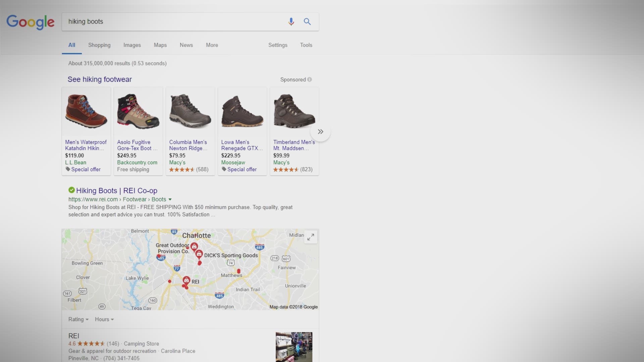Click Timberland Men's Mt. Maddsen title link
The width and height of the screenshot is (644, 362).
(x=294, y=145)
